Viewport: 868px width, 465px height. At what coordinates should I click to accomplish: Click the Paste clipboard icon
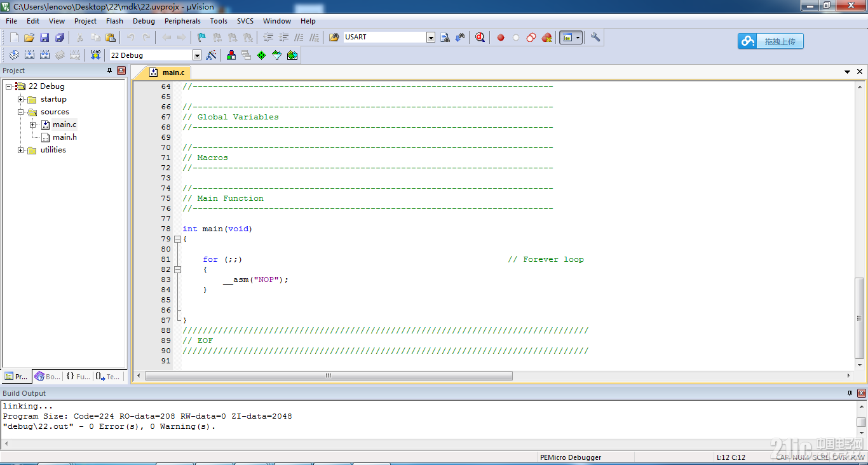111,37
